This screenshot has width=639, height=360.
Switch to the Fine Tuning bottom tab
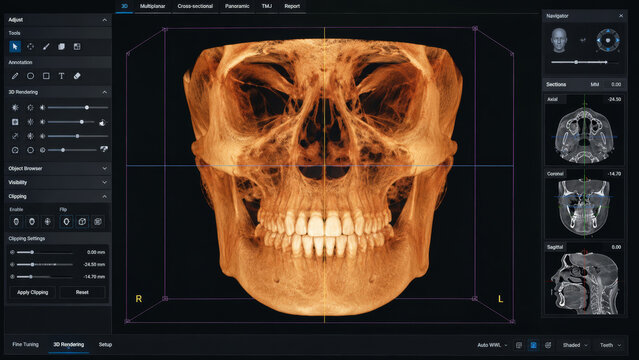(25, 345)
